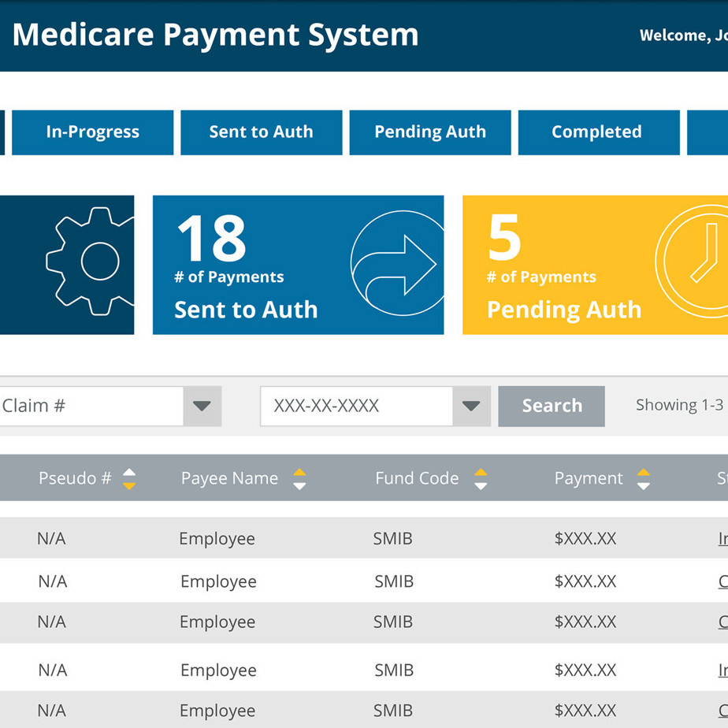Click the Payee Name column header
This screenshot has width=728, height=728.
pyautogui.click(x=229, y=478)
